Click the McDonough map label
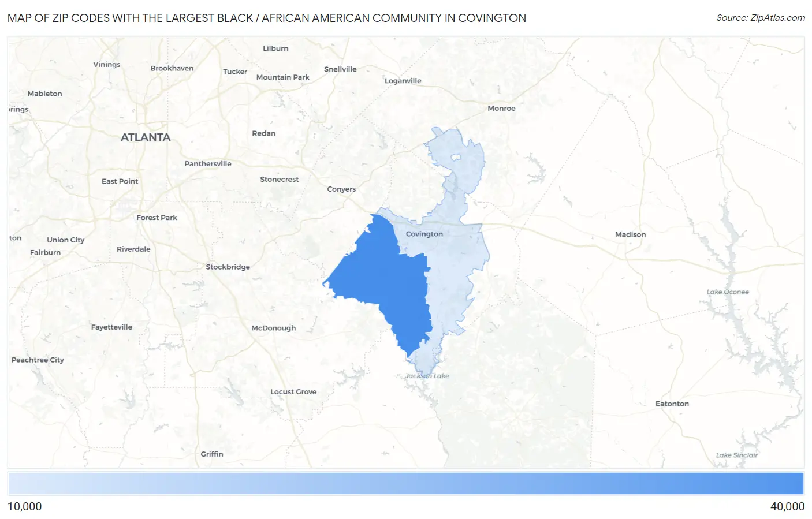Screen dimensions: 812x519 (274, 328)
